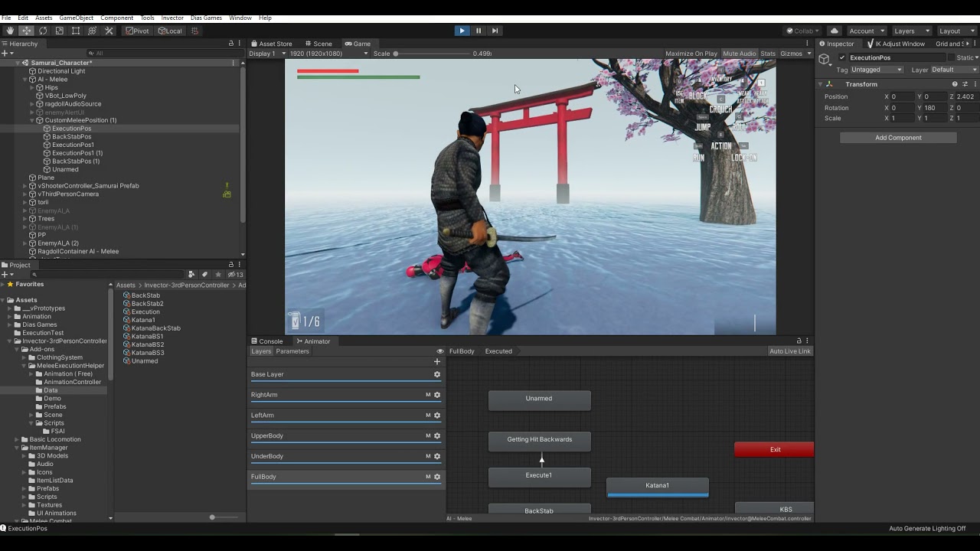Open the GameObject menu
Viewport: 980px width, 551px height.
(76, 18)
